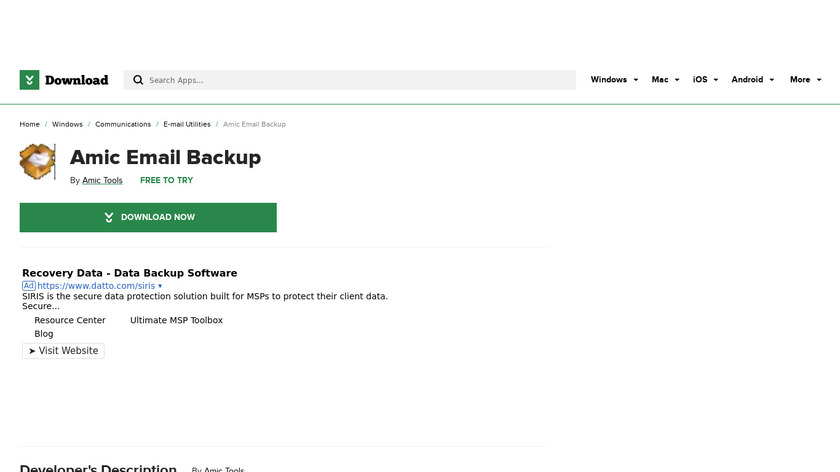Viewport: 840px width, 472px height.
Task: Click the Amic Email Backup app icon
Action: pyautogui.click(x=38, y=161)
